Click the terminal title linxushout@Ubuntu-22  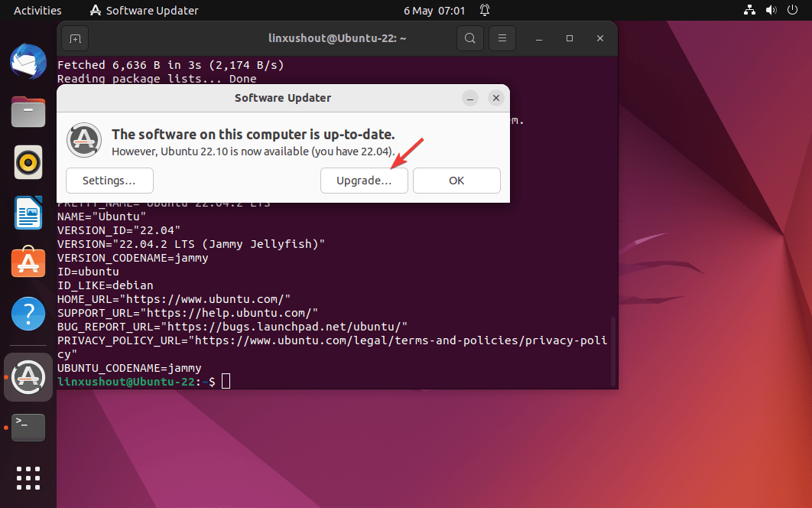tap(337, 38)
